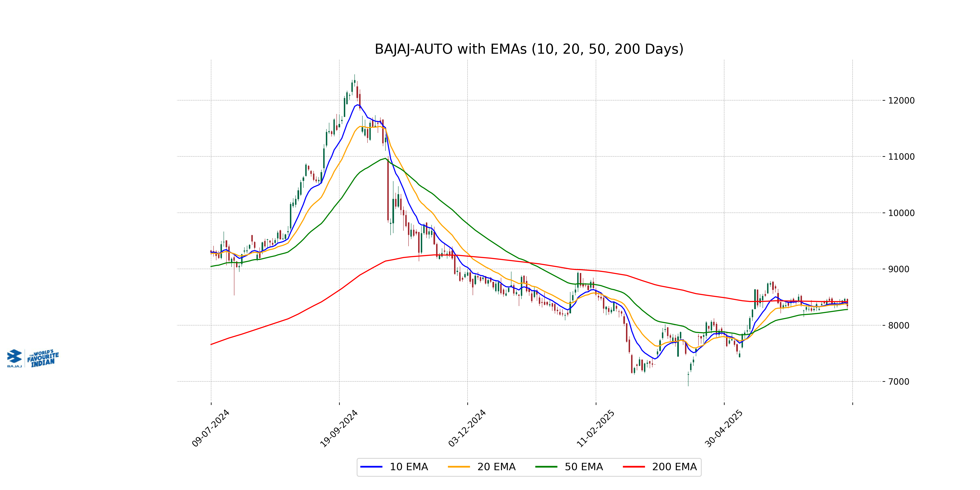Click the 09-07-2024 date label
This screenshot has width=980, height=490.
click(x=211, y=428)
